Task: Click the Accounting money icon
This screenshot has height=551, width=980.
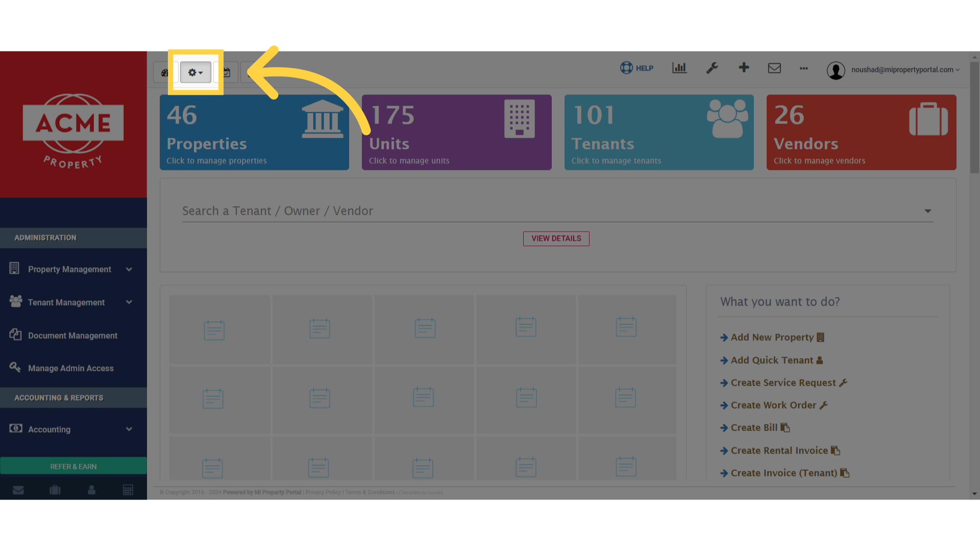Action: 16,429
